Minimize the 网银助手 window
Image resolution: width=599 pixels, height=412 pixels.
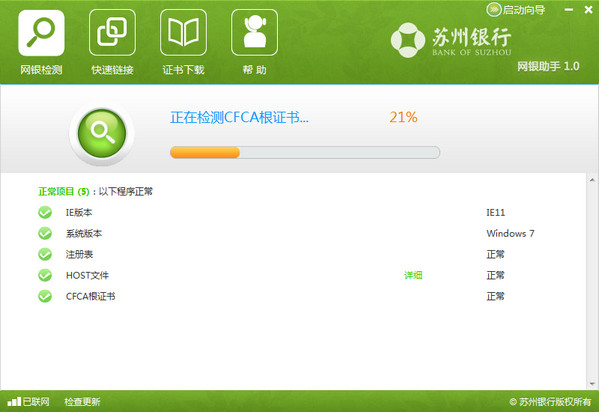(x=569, y=10)
